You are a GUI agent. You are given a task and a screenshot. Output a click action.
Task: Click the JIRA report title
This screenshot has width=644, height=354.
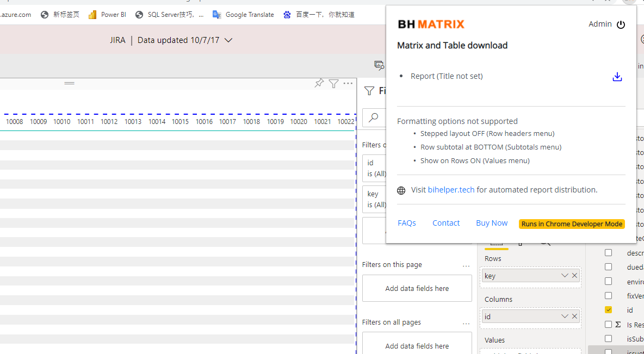117,40
